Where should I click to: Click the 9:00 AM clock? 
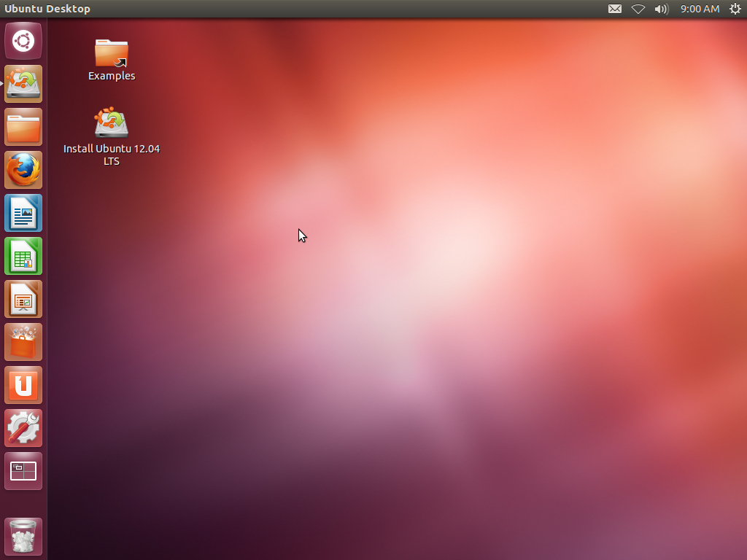tap(700, 9)
